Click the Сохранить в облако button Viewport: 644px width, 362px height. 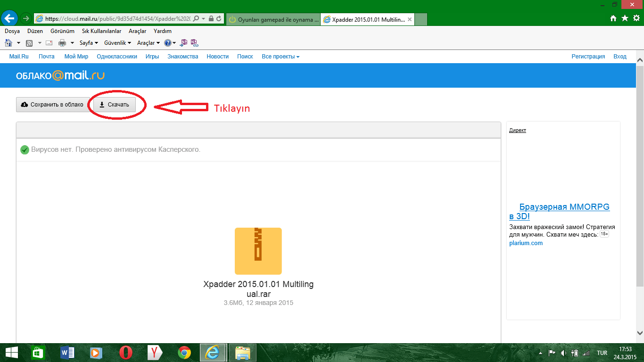click(52, 105)
